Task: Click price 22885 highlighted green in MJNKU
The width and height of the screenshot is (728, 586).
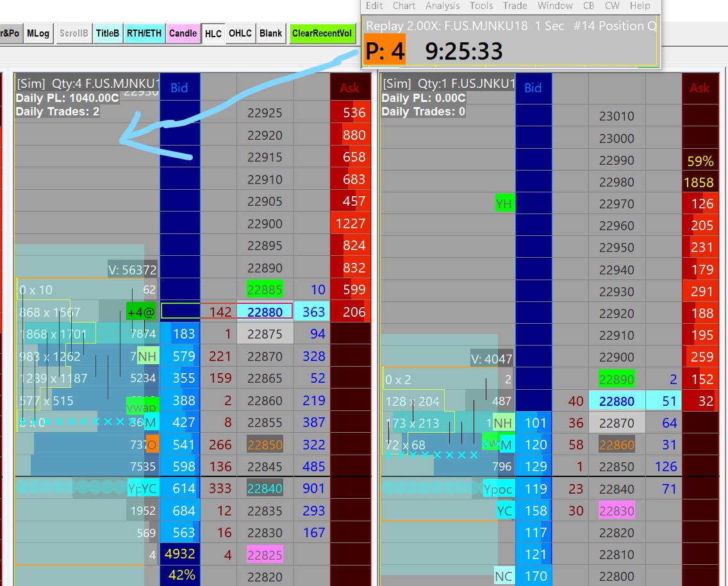Action: pos(265,290)
